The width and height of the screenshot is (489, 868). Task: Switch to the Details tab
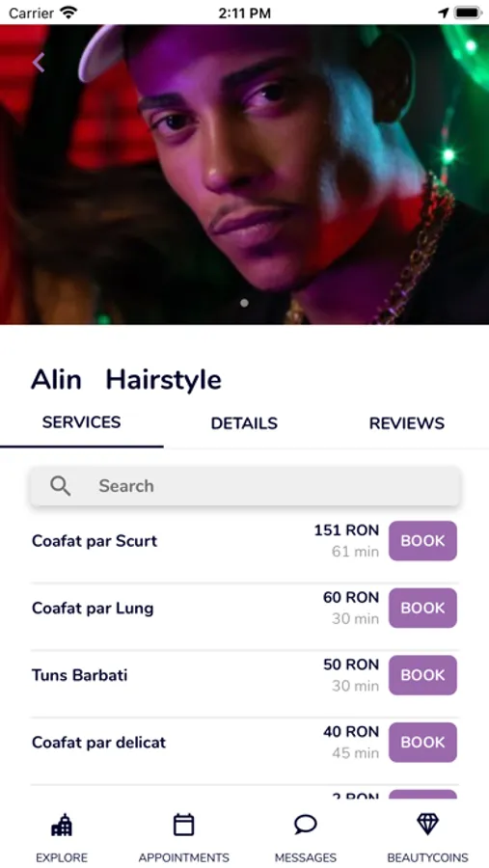(244, 423)
